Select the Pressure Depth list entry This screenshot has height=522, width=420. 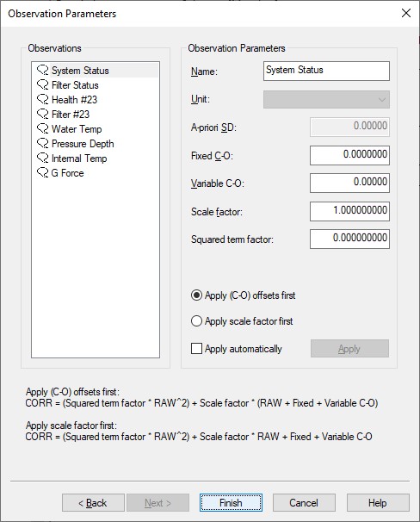pyautogui.click(x=83, y=144)
